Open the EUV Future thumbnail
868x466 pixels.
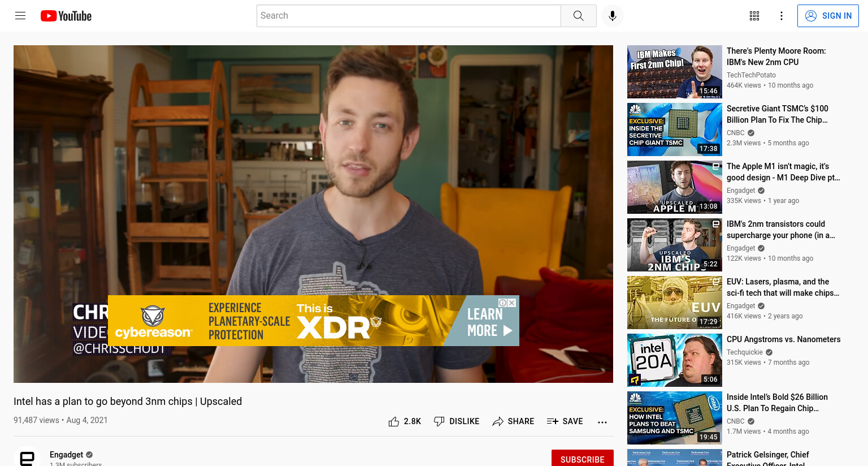coord(675,303)
